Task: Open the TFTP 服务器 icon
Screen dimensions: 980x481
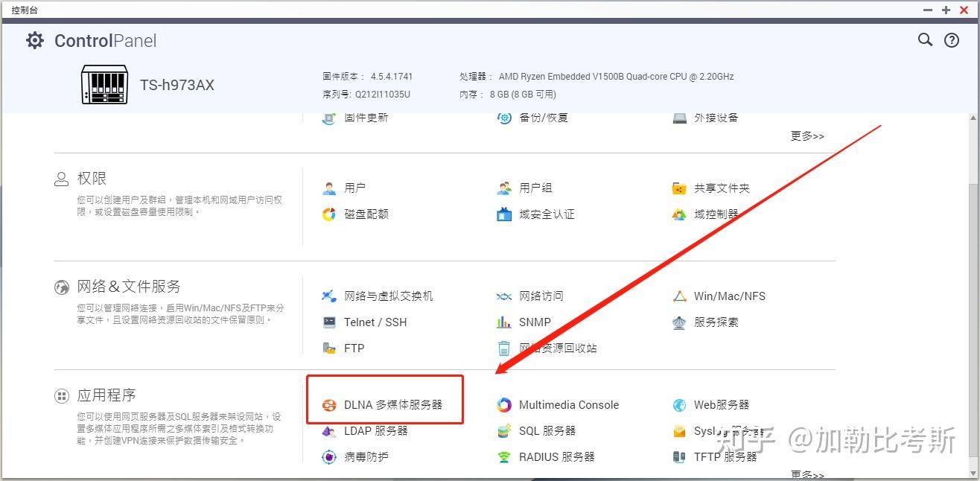Action: click(x=679, y=457)
